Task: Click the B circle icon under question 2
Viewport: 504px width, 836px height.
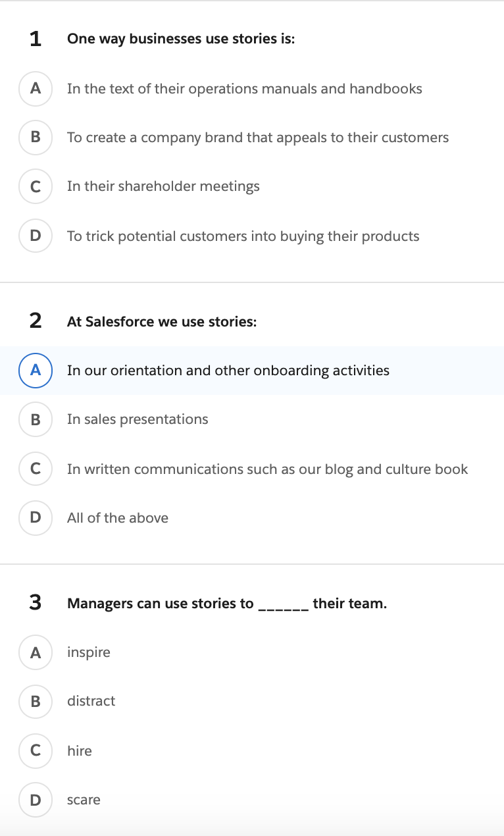Action: click(35, 419)
